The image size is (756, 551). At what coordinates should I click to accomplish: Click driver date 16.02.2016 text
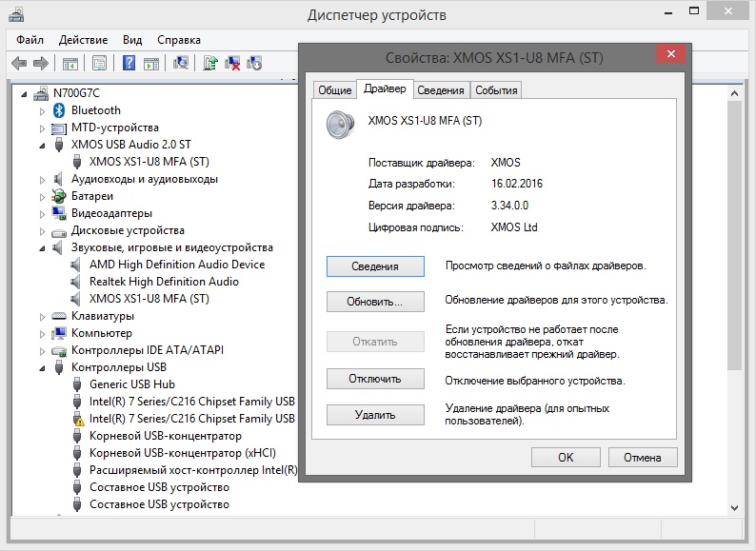517,184
